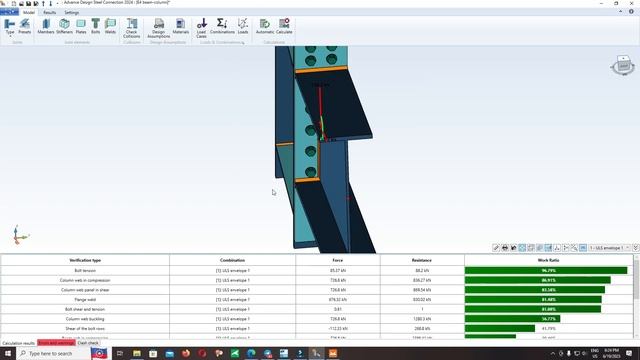Select the Column web panel in shear row

click(x=317, y=290)
